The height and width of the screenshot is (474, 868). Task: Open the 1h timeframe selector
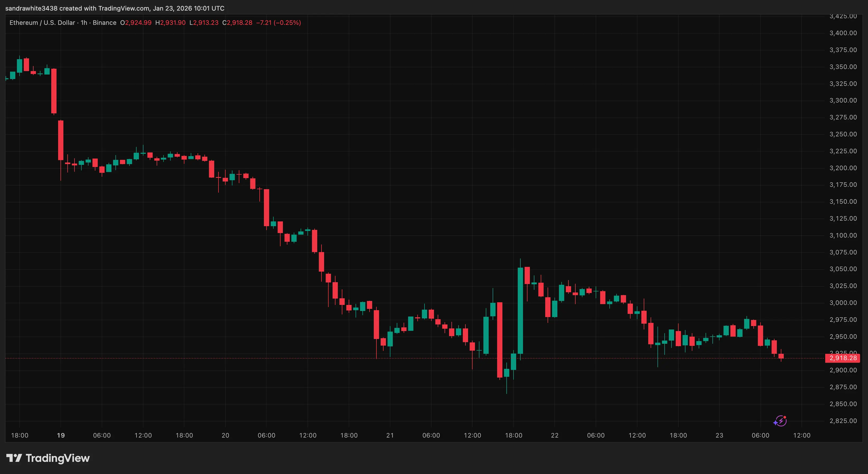pyautogui.click(x=83, y=22)
